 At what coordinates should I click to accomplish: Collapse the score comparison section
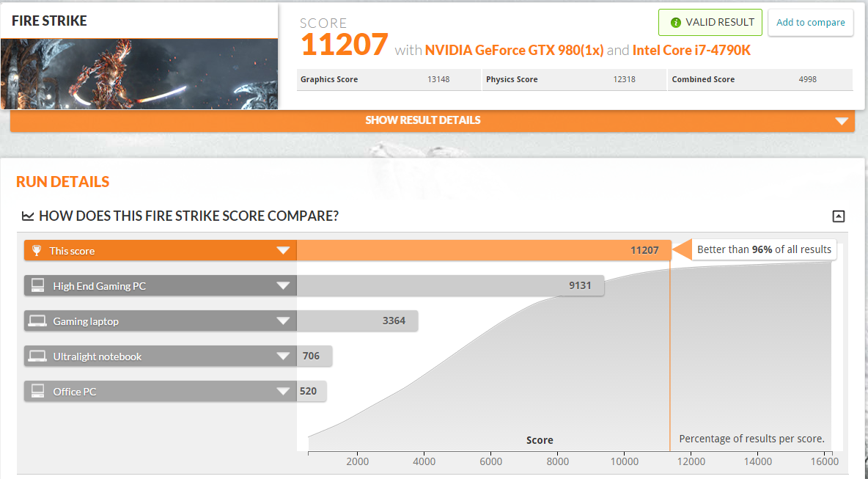(x=839, y=216)
